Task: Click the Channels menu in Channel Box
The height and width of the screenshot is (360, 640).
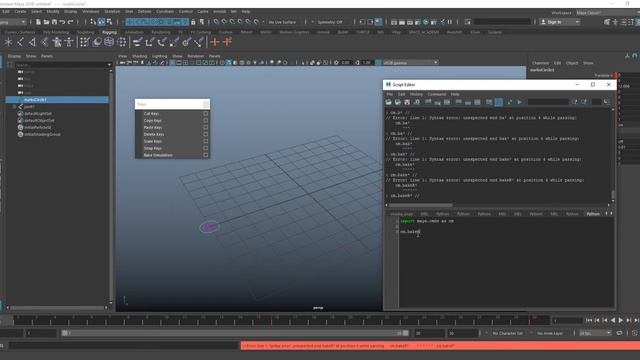Action: point(540,63)
